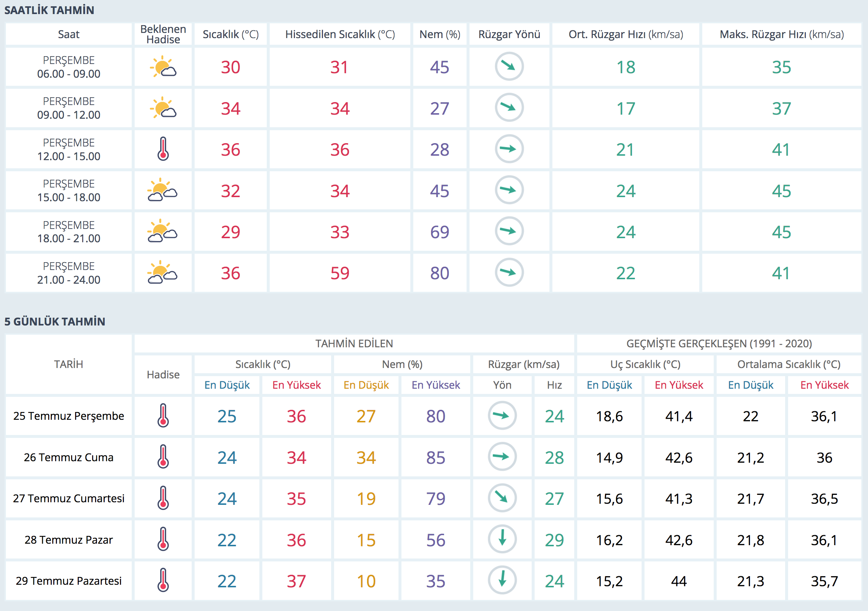Click wind speed 29 for 28 Temmuz Pazar
This screenshot has height=611, width=868.
(554, 540)
